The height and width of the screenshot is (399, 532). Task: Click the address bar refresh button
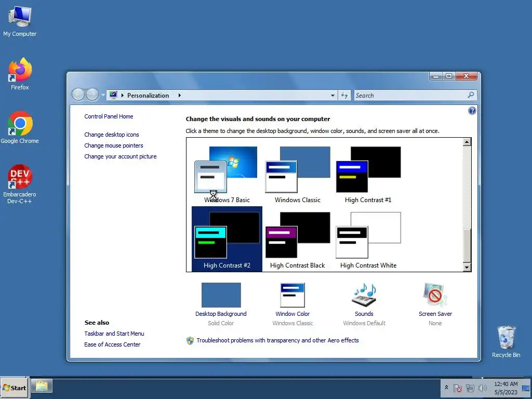coord(344,96)
